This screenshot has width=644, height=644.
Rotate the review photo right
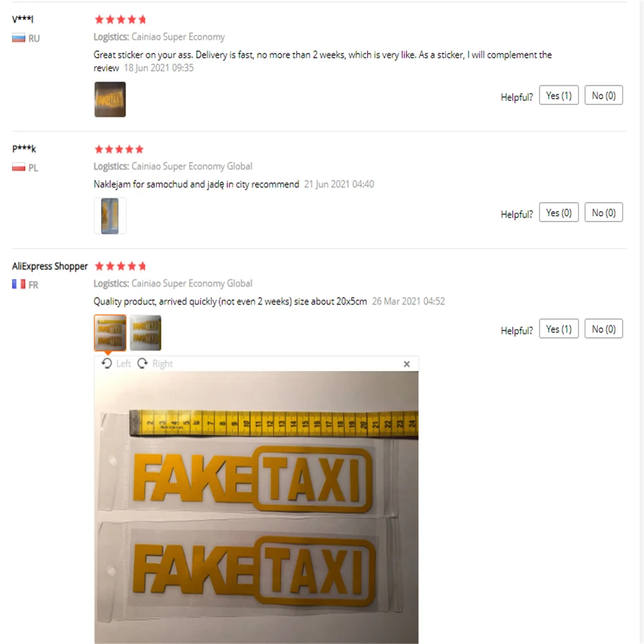point(155,363)
